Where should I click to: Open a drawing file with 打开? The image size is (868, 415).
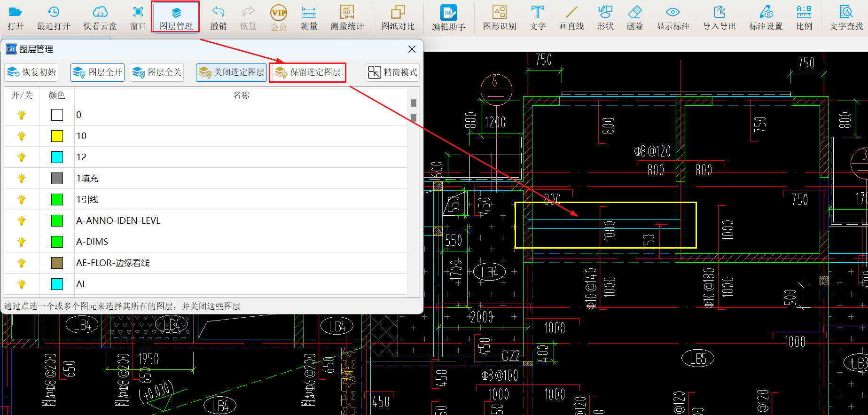tap(16, 18)
